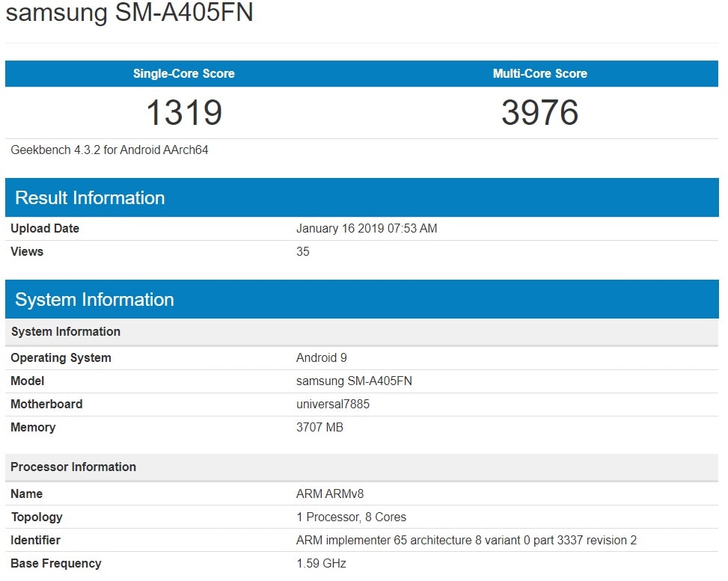Click the Topology label
This screenshot has height=581, width=728.
point(37,517)
